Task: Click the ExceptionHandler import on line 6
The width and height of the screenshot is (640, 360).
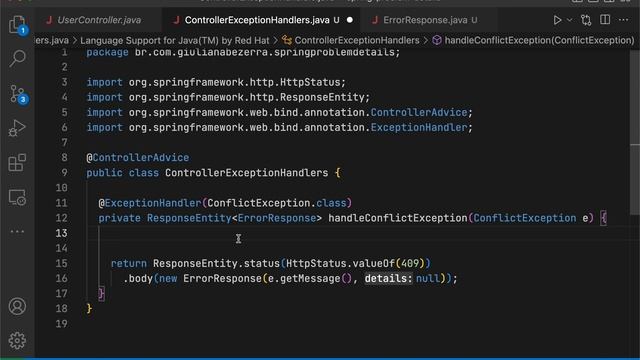Action: (418, 127)
